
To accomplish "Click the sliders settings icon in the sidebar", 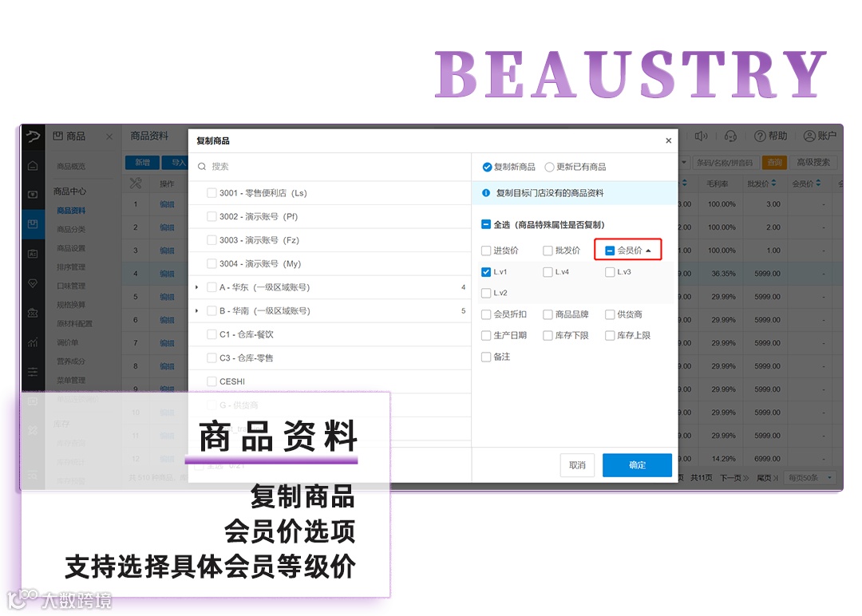I will [x=33, y=372].
